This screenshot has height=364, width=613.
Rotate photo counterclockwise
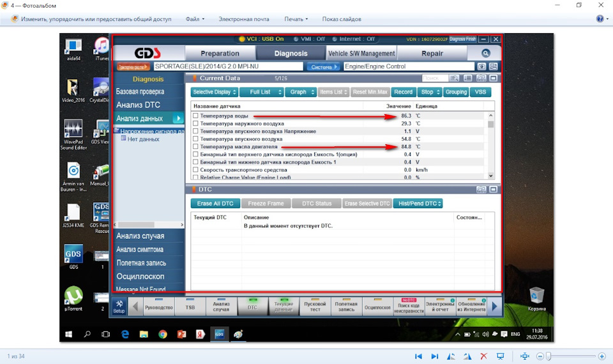tap(451, 356)
